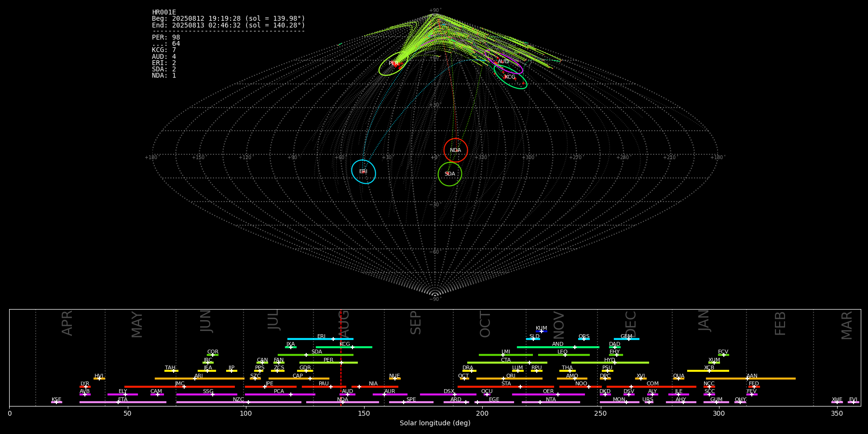Click the NOO shower bar on the timeline
This screenshot has height=434, width=868.
(581, 386)
